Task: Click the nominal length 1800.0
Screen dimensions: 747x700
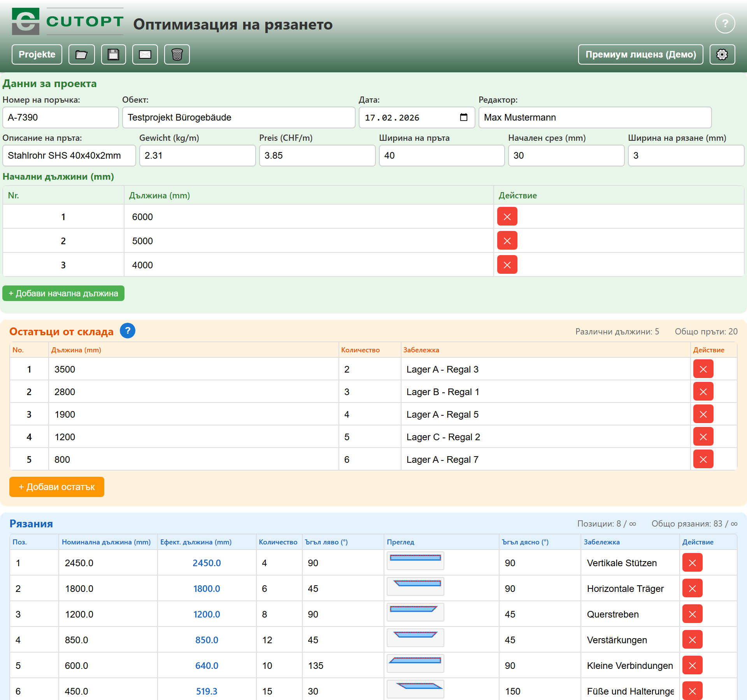Action: [79, 588]
